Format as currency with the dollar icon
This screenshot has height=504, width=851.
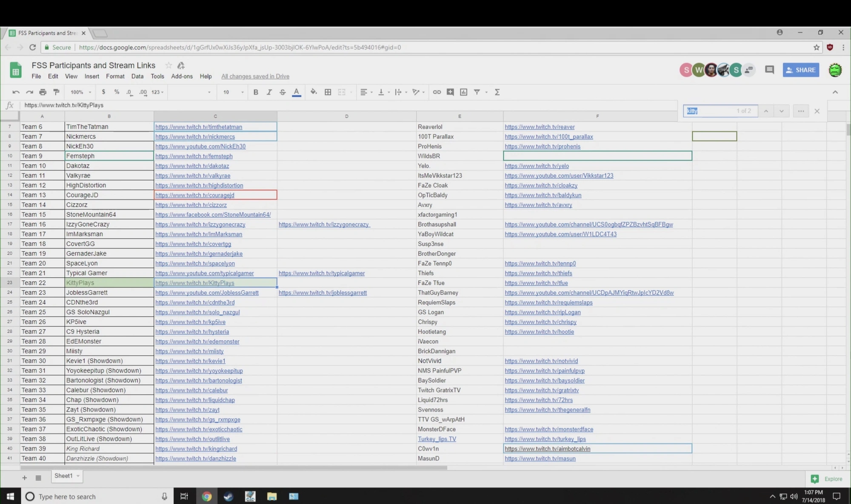pos(103,92)
